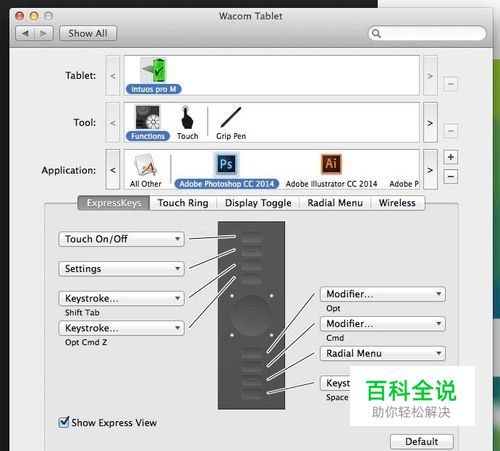This screenshot has width=500, height=451.
Task: Open the Modifier dropdown for Opt
Action: pos(383,294)
